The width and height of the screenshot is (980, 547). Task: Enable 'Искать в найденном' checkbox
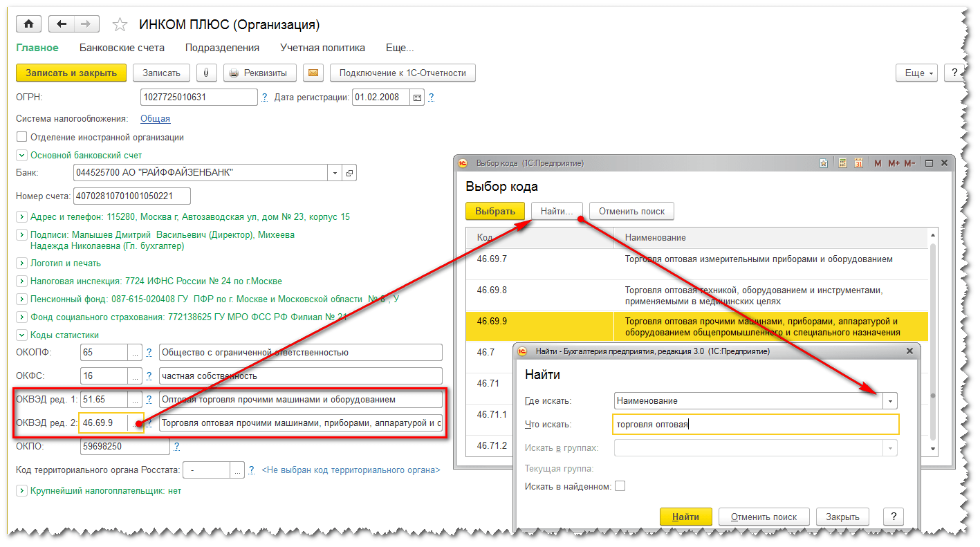(620, 486)
